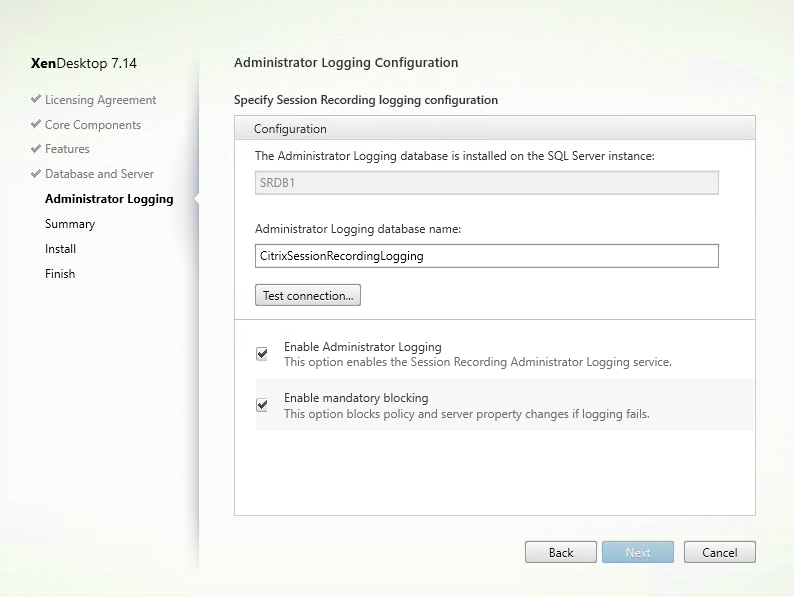The width and height of the screenshot is (794, 597).
Task: Jump to the Finish step
Action: pyautogui.click(x=60, y=274)
